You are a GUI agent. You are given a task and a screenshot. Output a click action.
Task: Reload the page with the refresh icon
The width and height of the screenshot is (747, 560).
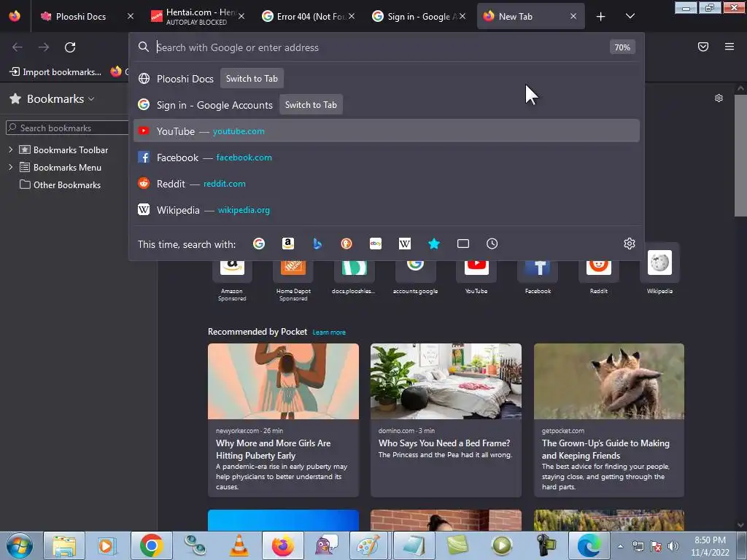[70, 47]
